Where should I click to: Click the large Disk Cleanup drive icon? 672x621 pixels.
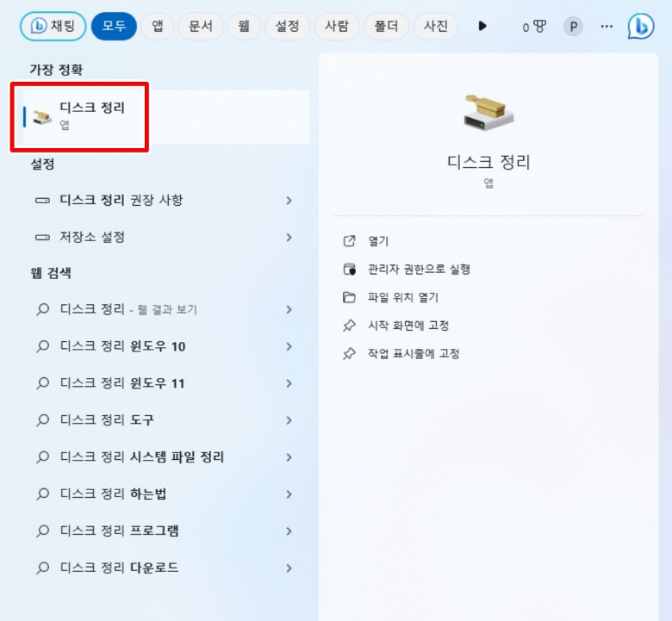(x=488, y=113)
